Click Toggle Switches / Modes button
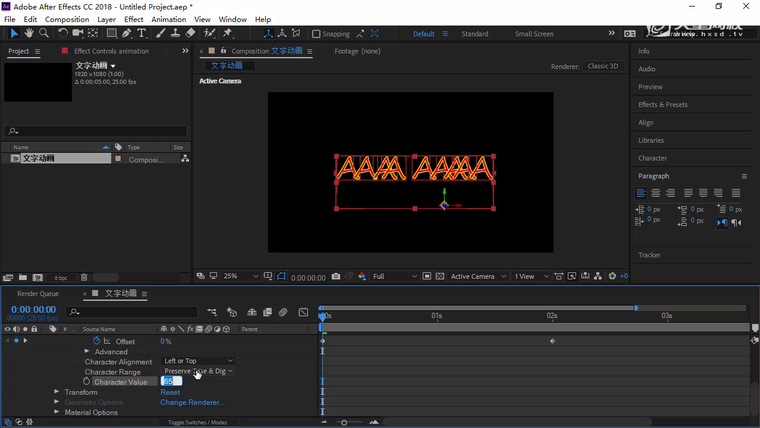The image size is (760, 428). [x=197, y=422]
